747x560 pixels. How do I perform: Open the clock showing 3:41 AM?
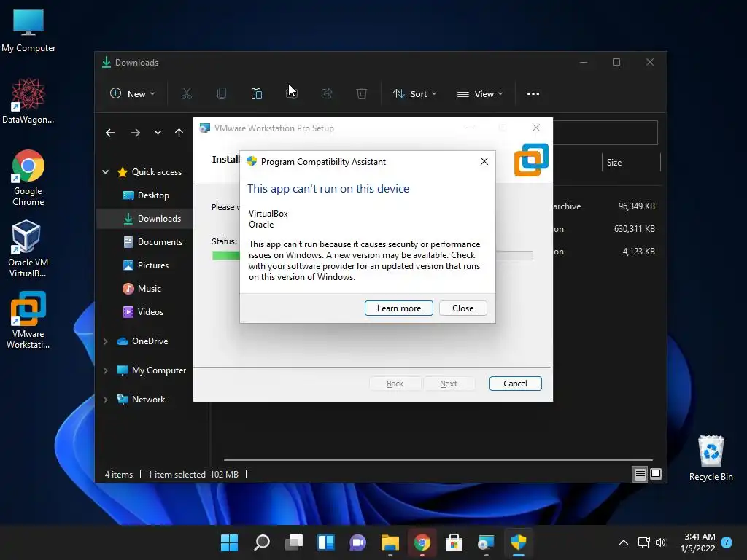pos(698,542)
